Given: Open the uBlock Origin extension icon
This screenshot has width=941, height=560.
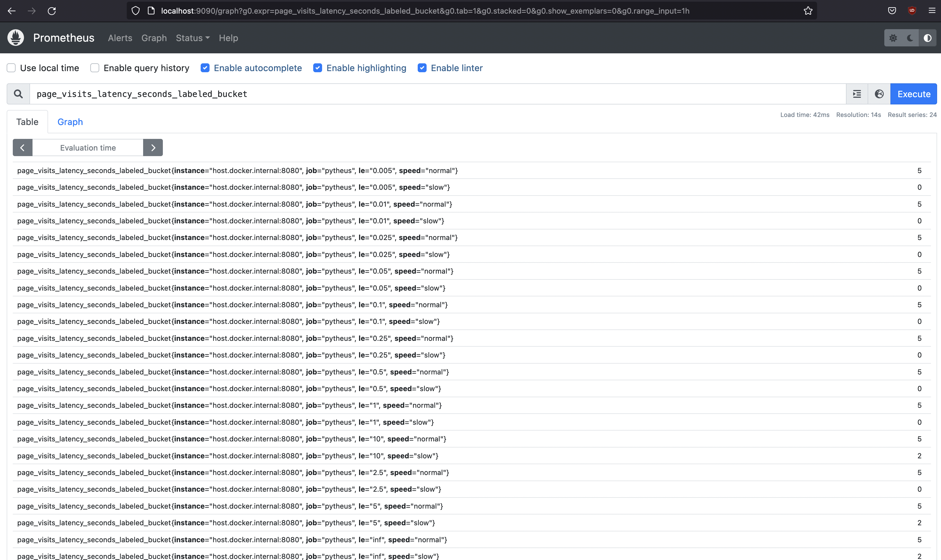Looking at the screenshot, I should pyautogui.click(x=912, y=11).
